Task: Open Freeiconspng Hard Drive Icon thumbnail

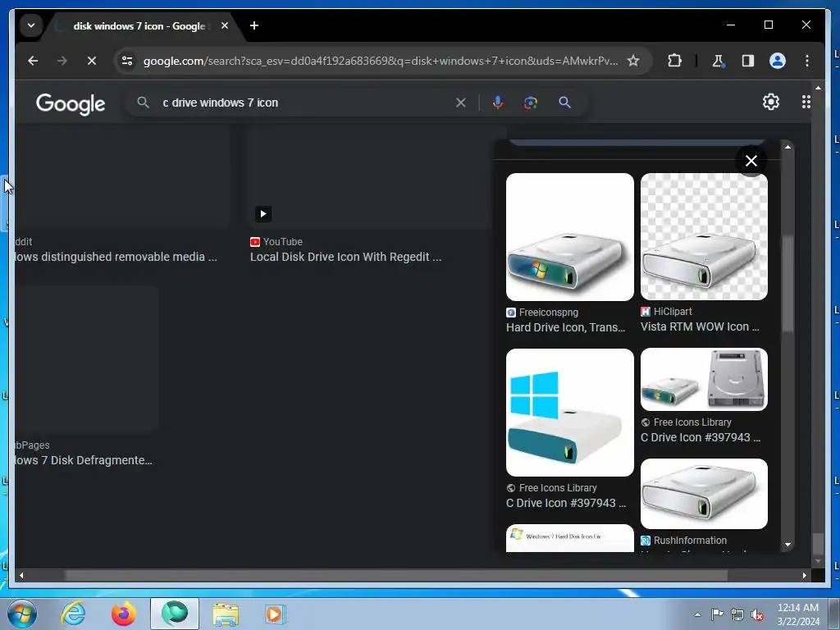Action: pyautogui.click(x=569, y=237)
